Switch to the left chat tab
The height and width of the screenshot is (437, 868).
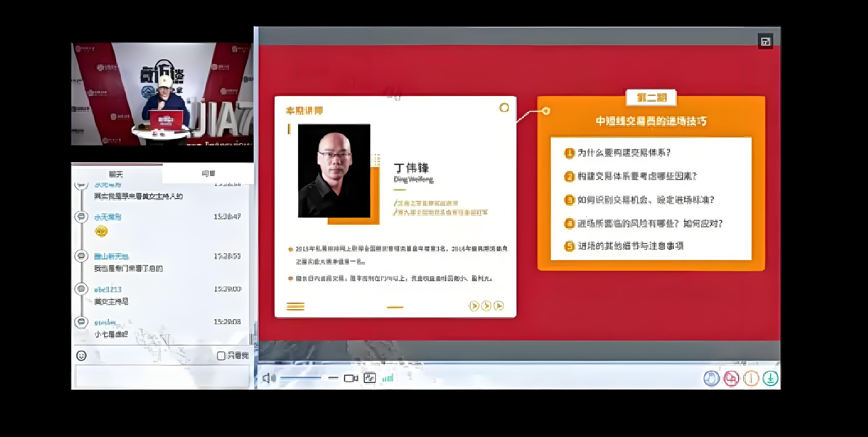tap(116, 174)
